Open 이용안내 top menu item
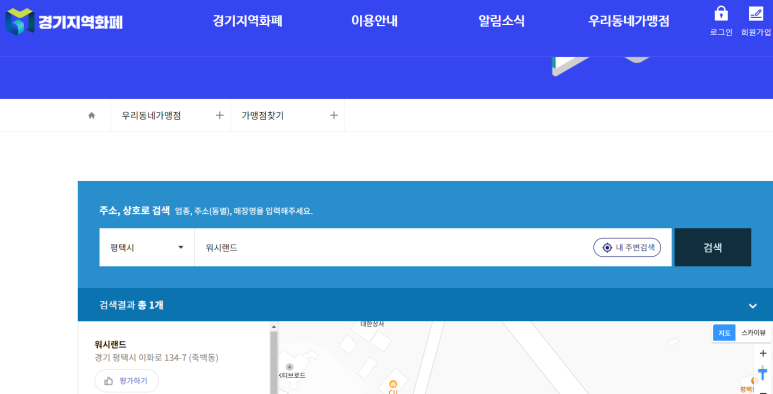 [x=374, y=21]
